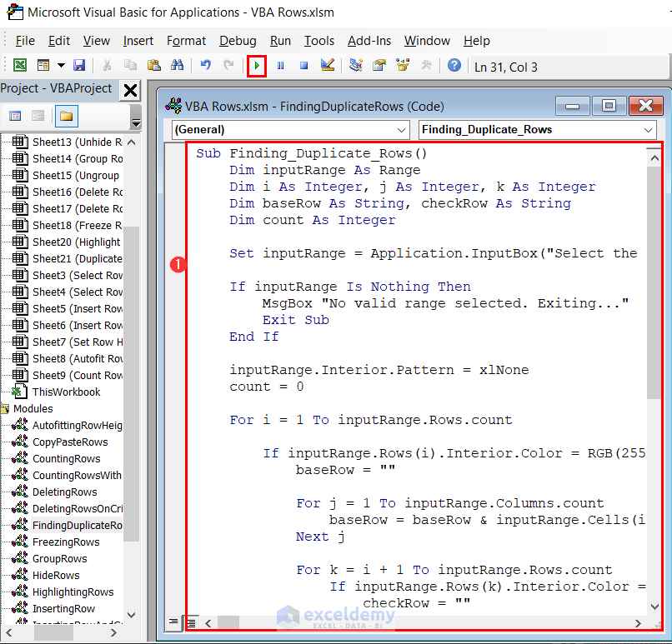
Task: Click the Break (pause) toolbar icon
Action: point(281,65)
